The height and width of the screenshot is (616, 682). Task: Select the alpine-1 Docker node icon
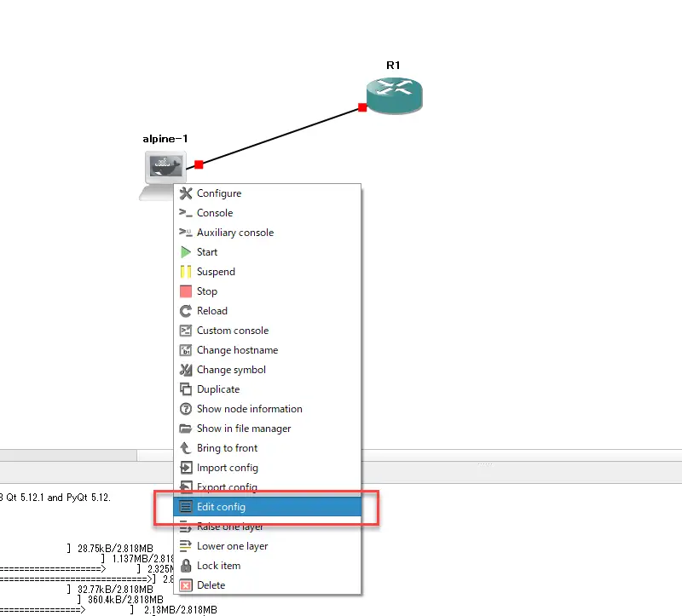pyautogui.click(x=163, y=176)
